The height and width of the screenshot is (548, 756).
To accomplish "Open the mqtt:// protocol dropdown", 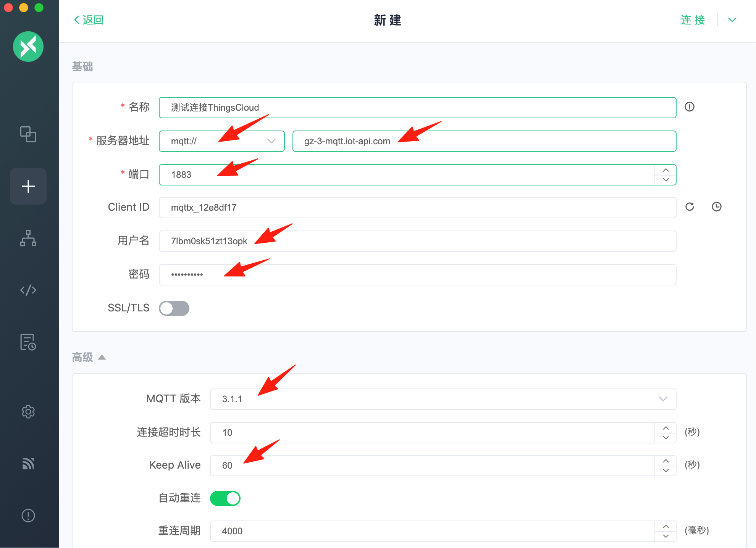I will click(x=222, y=141).
